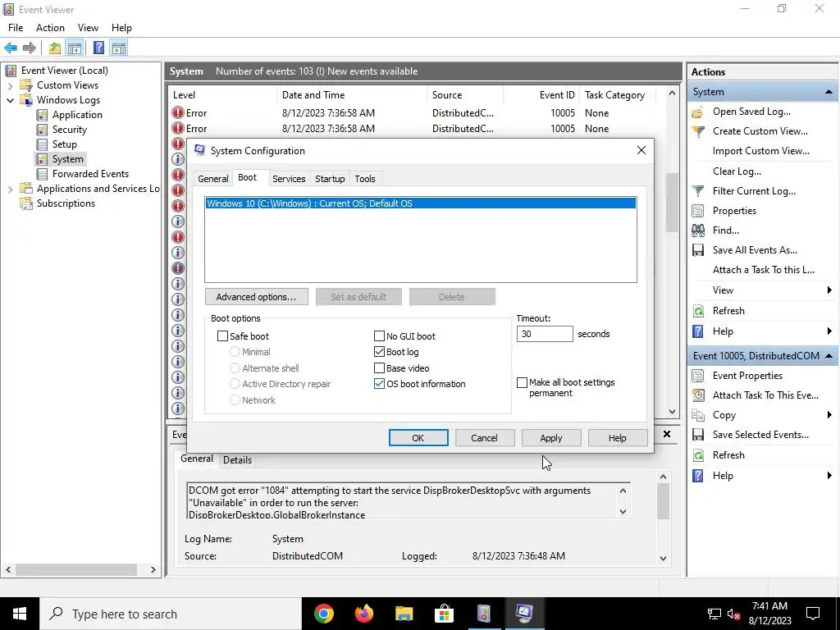Open Microsoft Store from taskbar

pos(444,614)
